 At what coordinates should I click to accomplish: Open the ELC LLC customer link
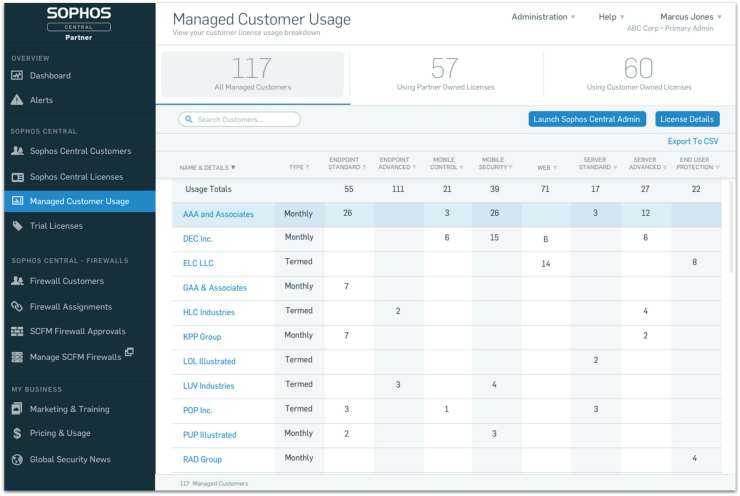click(198, 263)
